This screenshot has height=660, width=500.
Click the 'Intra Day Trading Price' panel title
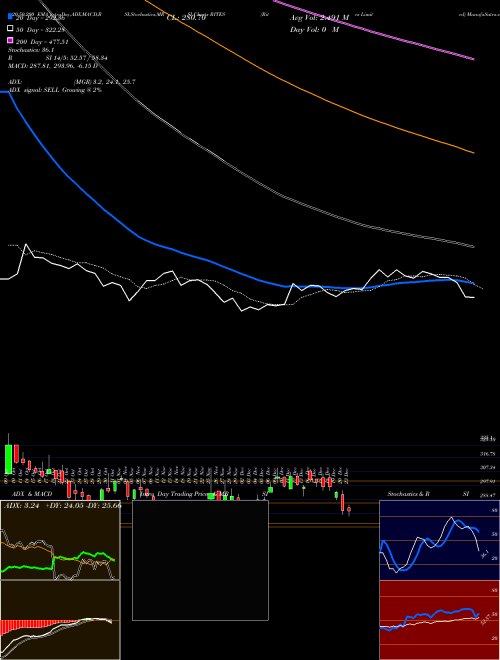[x=184, y=494]
